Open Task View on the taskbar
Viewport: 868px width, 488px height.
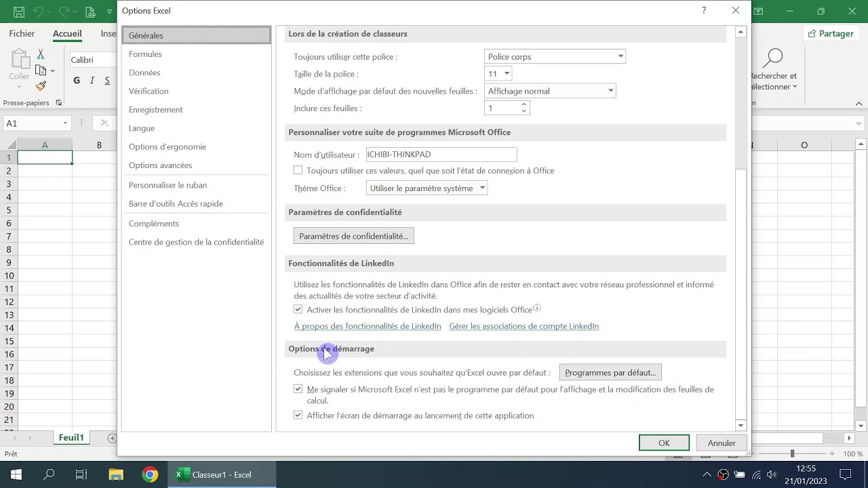tap(81, 474)
